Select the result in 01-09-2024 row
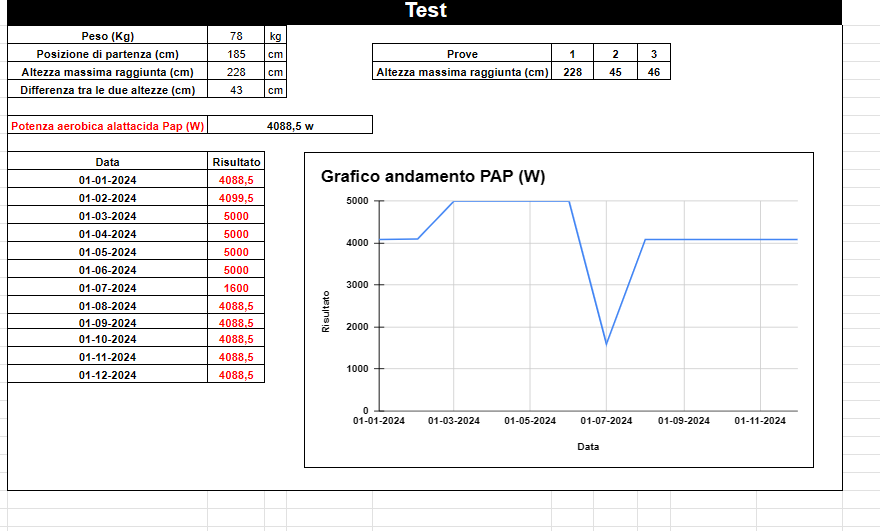Image resolution: width=880 pixels, height=531 pixels. [x=236, y=322]
